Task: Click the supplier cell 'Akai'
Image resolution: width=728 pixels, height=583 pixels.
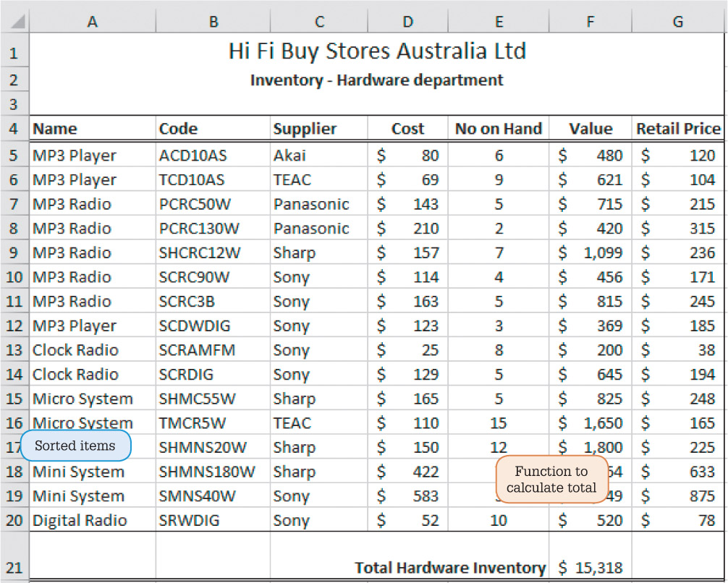Action: [x=319, y=156]
